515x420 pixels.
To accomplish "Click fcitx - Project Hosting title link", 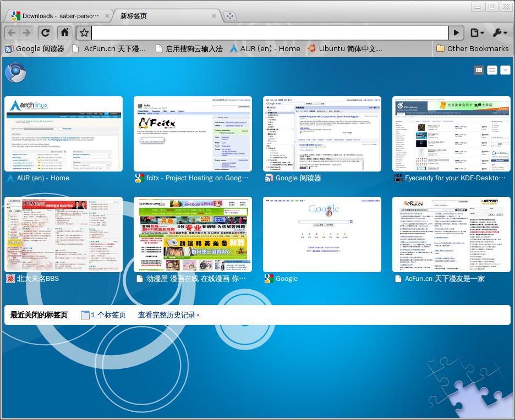I will (x=197, y=178).
